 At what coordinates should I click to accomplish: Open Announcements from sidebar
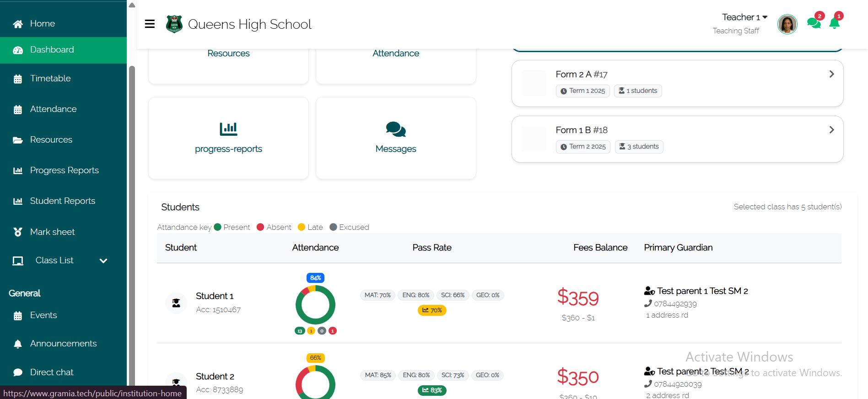point(63,344)
